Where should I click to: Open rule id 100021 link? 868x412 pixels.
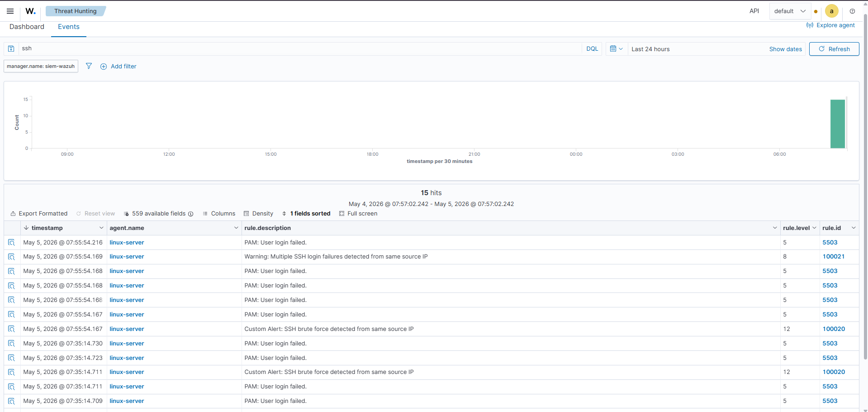[x=833, y=257]
